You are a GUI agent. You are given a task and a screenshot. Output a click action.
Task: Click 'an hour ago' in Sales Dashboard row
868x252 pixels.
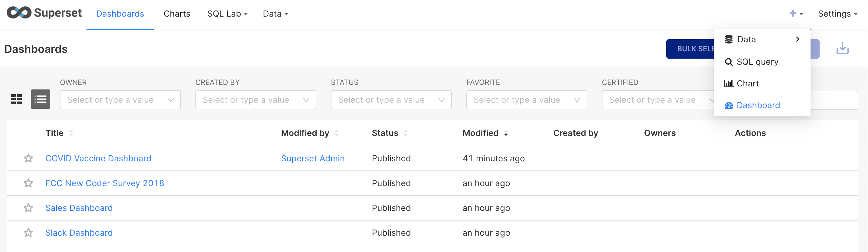click(x=486, y=208)
